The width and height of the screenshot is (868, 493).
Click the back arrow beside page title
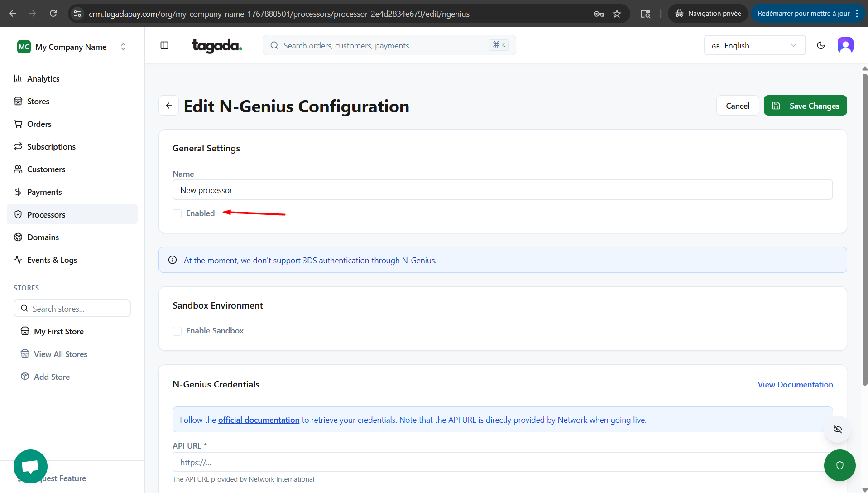coord(169,106)
